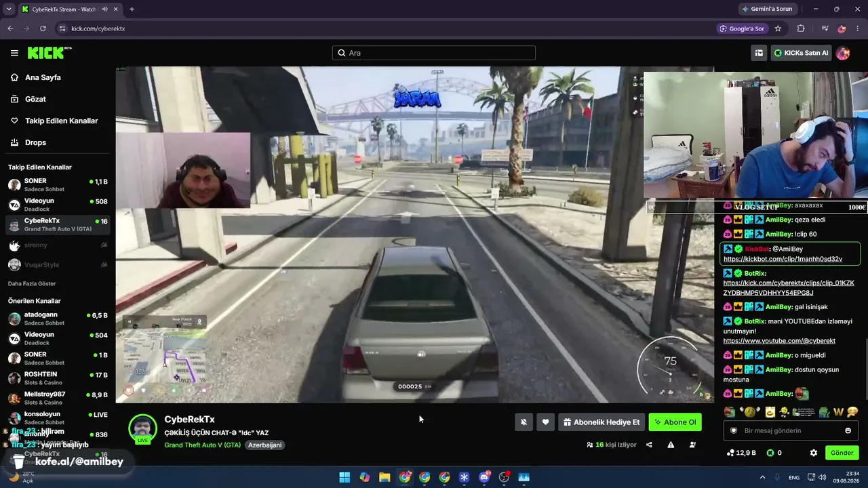Open Windows Start menu
This screenshot has height=488, width=868.
344,477
